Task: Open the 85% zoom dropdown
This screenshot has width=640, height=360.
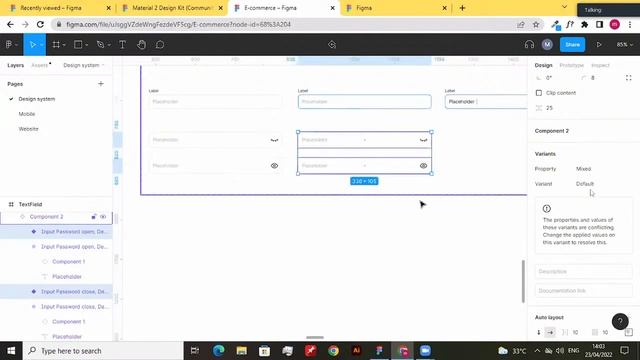Action: 624,44
